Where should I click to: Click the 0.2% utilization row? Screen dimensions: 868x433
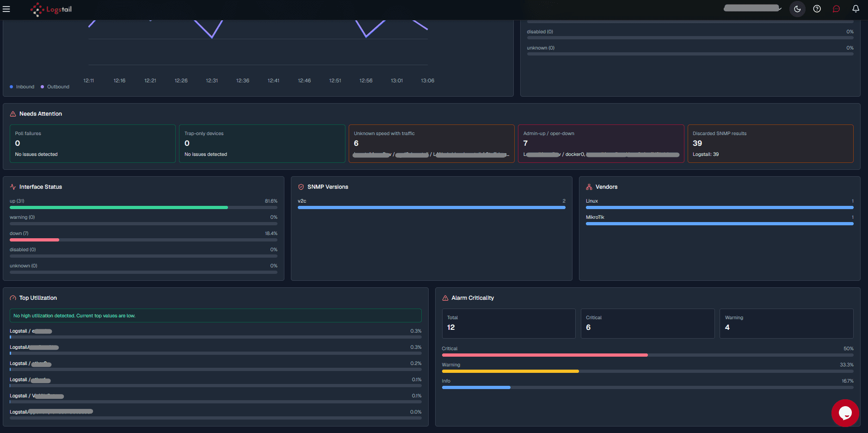(215, 366)
